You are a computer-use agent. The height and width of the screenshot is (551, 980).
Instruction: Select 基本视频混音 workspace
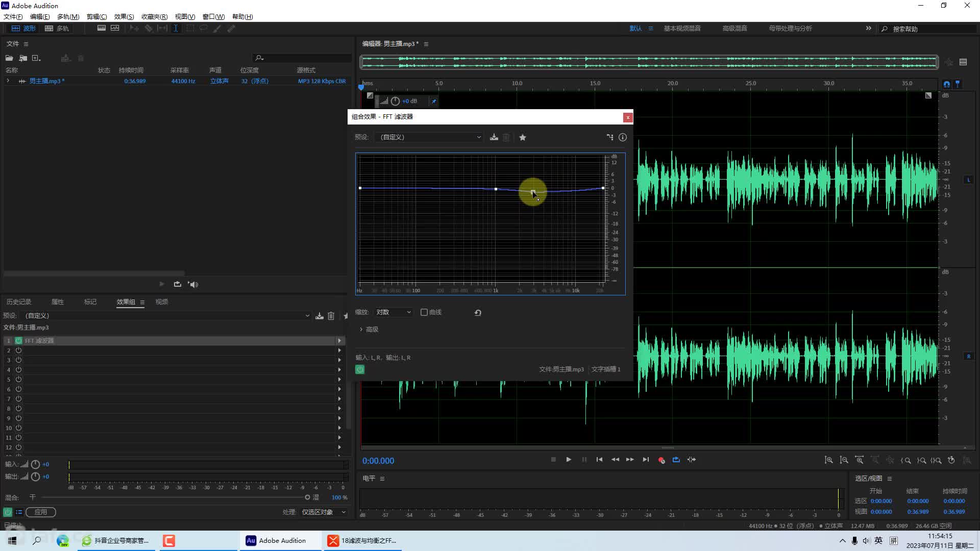pyautogui.click(x=682, y=29)
